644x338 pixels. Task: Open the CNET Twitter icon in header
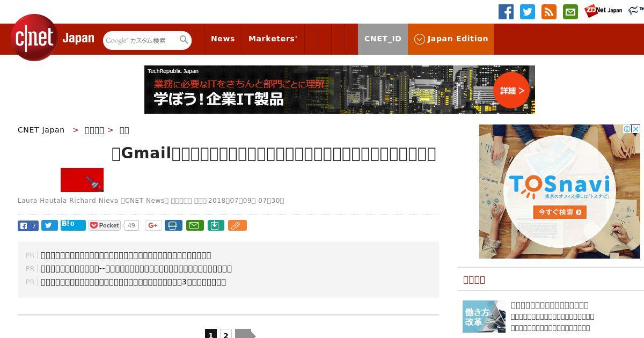coord(528,12)
